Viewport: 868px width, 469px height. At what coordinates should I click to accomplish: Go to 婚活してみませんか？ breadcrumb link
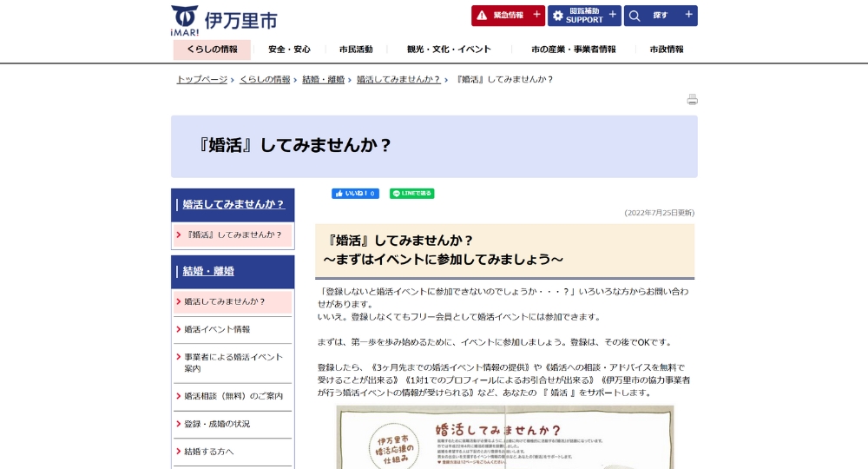pos(398,79)
